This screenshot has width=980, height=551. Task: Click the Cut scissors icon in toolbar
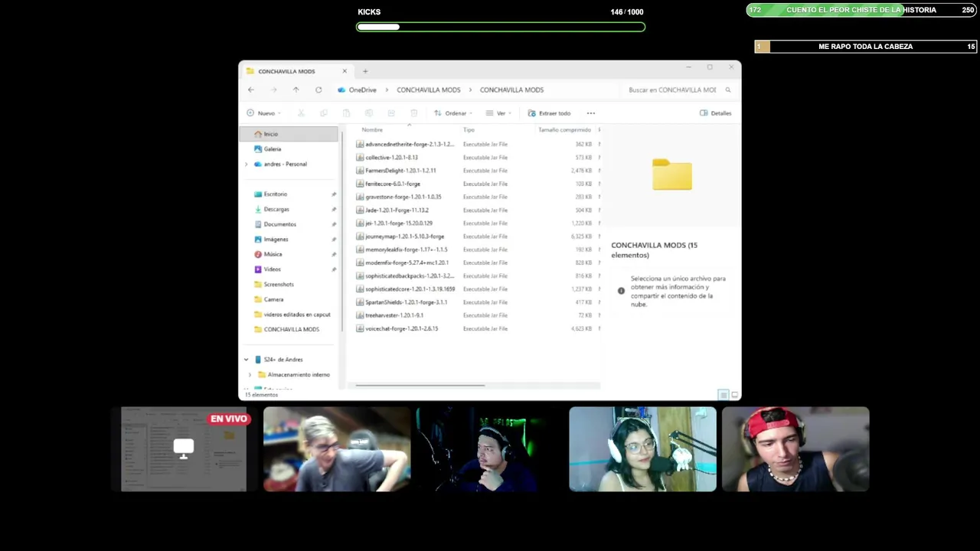[x=301, y=113]
